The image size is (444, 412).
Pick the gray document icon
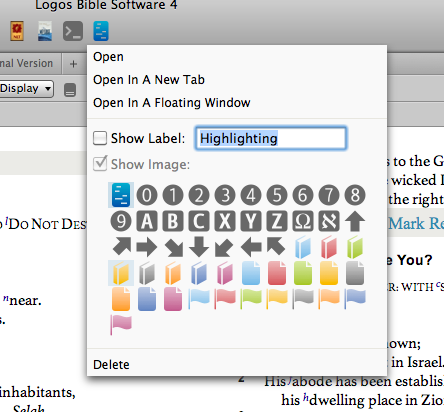pyautogui.click(x=355, y=273)
